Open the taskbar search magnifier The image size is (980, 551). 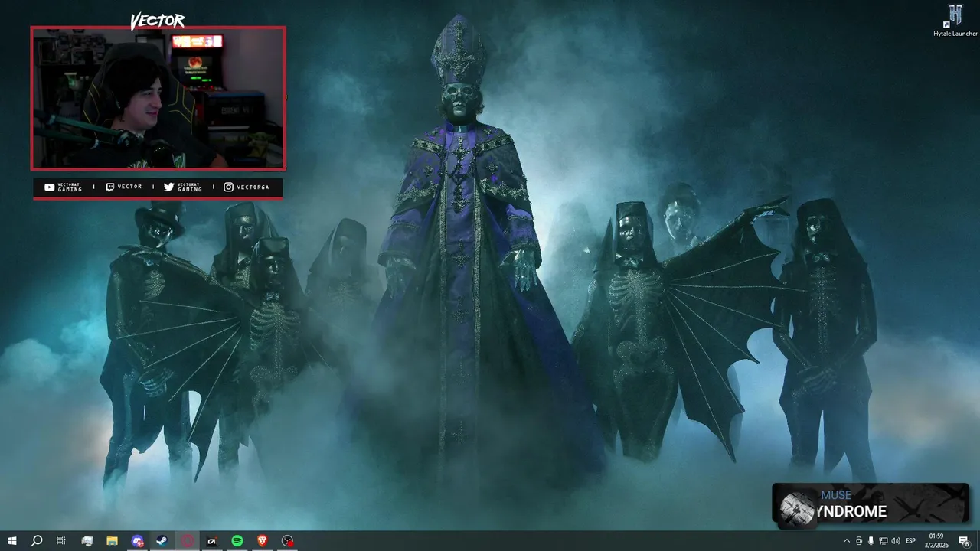tap(36, 541)
